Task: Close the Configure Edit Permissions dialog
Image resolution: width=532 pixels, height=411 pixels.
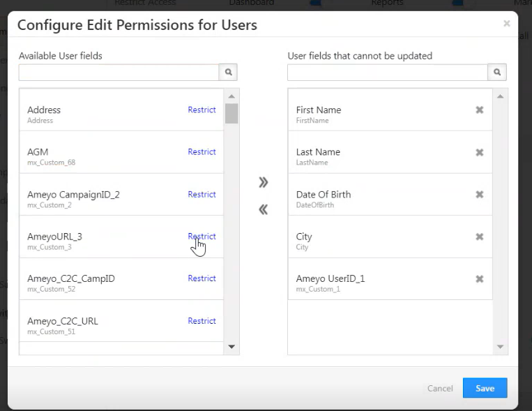Action: point(507,24)
